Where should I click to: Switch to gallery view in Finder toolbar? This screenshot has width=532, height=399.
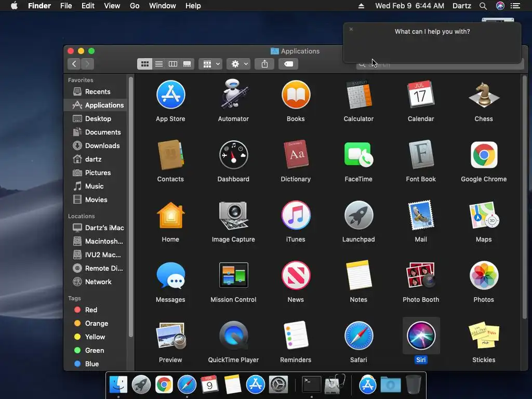(187, 64)
